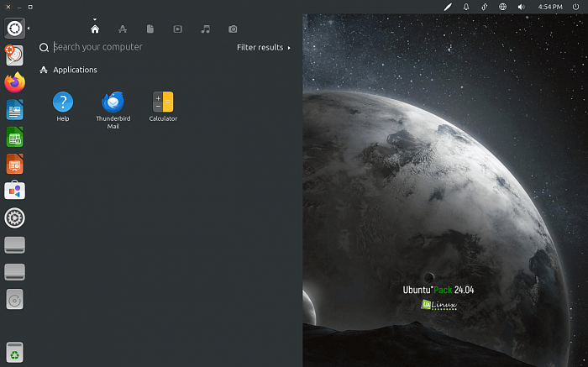Open the Trash in the launcher
The height and width of the screenshot is (367, 588).
pyautogui.click(x=14, y=353)
